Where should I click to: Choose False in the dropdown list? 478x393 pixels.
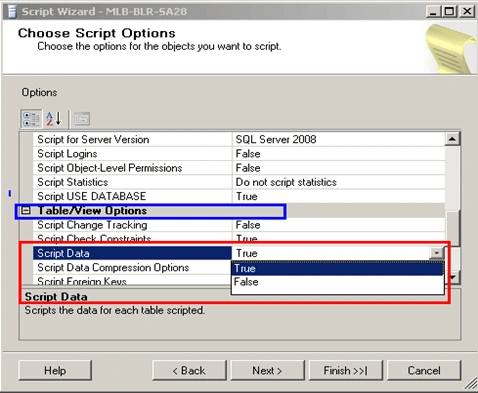point(337,282)
